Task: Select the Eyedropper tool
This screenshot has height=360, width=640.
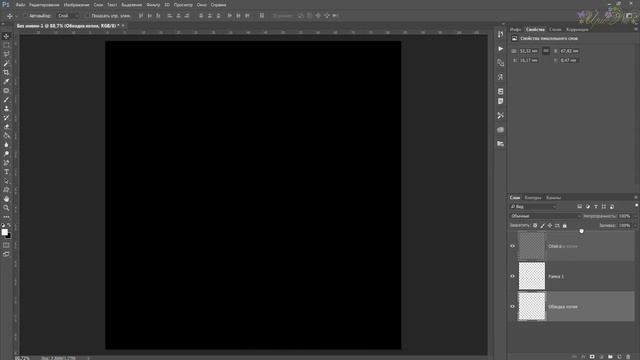Action: 6,82
